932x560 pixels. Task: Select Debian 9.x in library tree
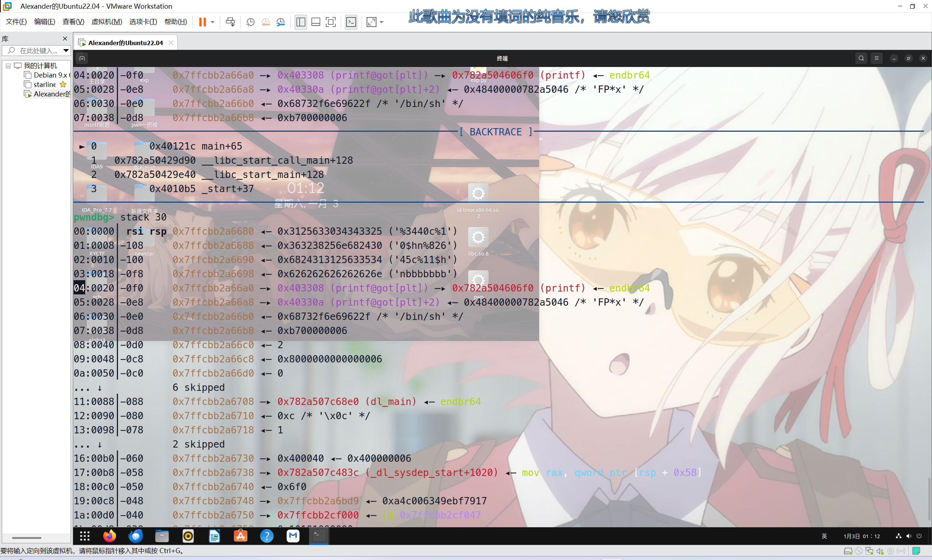[x=50, y=75]
